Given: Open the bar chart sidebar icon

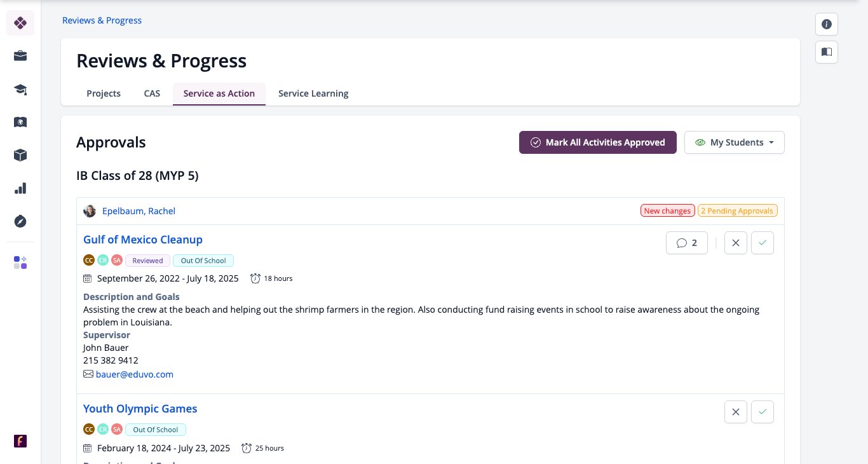Looking at the screenshot, I should click(20, 188).
